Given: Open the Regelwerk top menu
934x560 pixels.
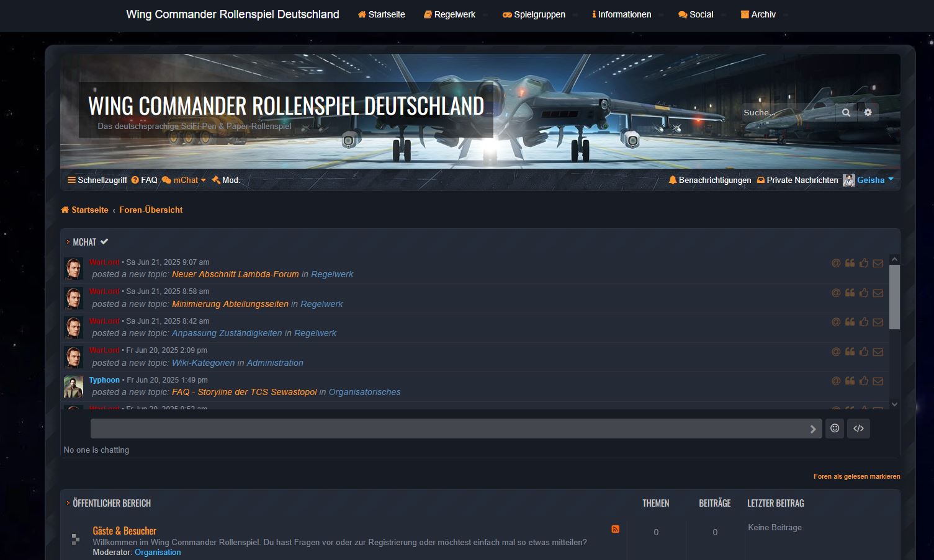Looking at the screenshot, I should point(449,14).
